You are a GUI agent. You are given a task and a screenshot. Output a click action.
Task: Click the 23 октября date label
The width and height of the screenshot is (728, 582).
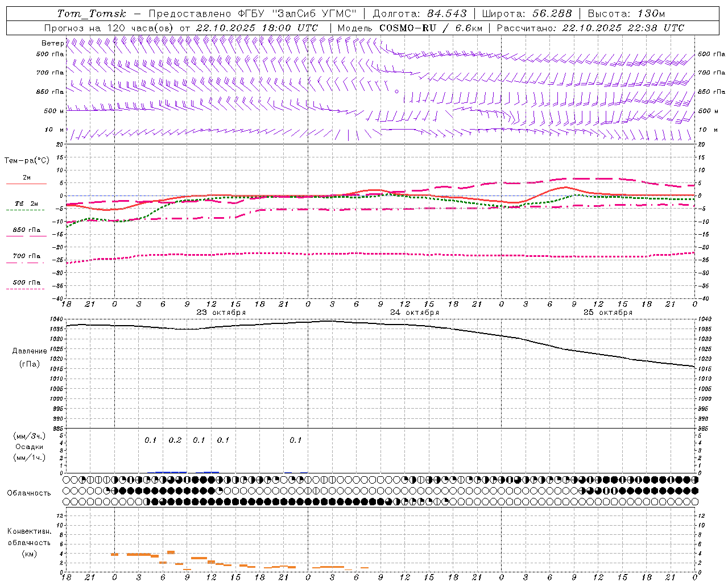click(221, 313)
